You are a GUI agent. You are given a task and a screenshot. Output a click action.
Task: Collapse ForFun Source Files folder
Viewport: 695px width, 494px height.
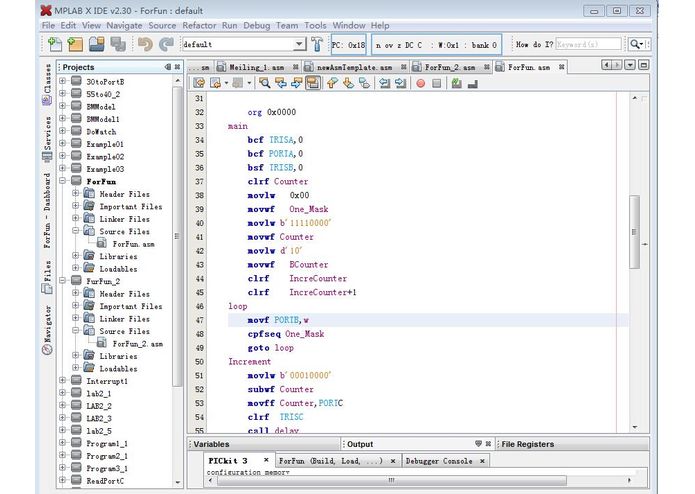pyautogui.click(x=75, y=230)
